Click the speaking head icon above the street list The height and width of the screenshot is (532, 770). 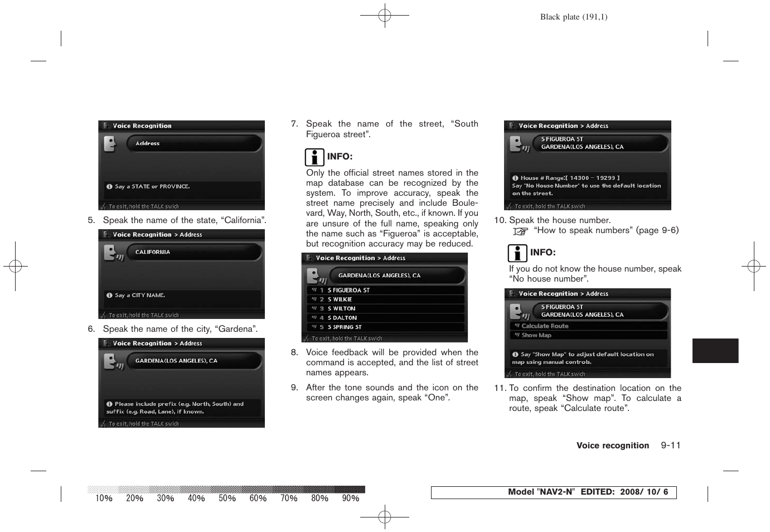click(317, 277)
